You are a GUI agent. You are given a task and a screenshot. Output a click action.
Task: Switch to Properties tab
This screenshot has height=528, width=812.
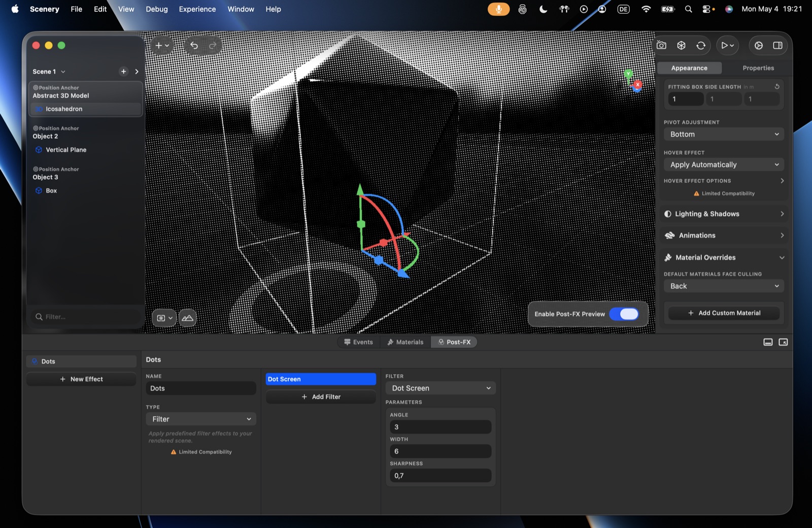click(x=758, y=68)
